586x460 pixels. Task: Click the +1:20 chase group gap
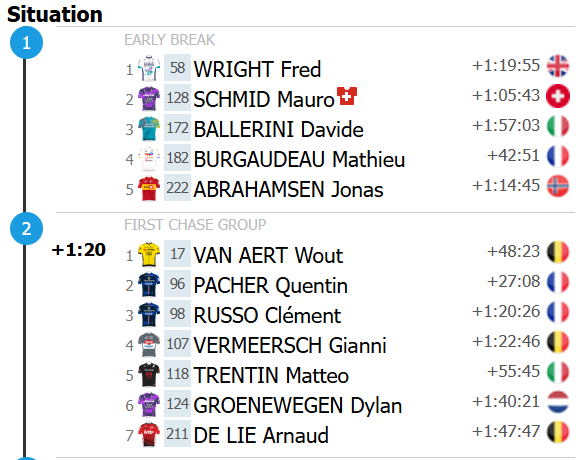(79, 250)
